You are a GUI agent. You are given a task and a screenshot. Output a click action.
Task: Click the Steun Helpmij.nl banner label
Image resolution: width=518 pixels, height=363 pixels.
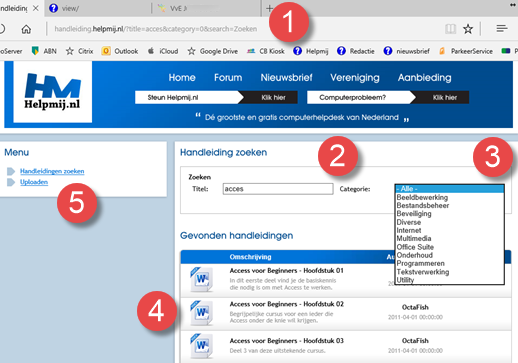173,97
